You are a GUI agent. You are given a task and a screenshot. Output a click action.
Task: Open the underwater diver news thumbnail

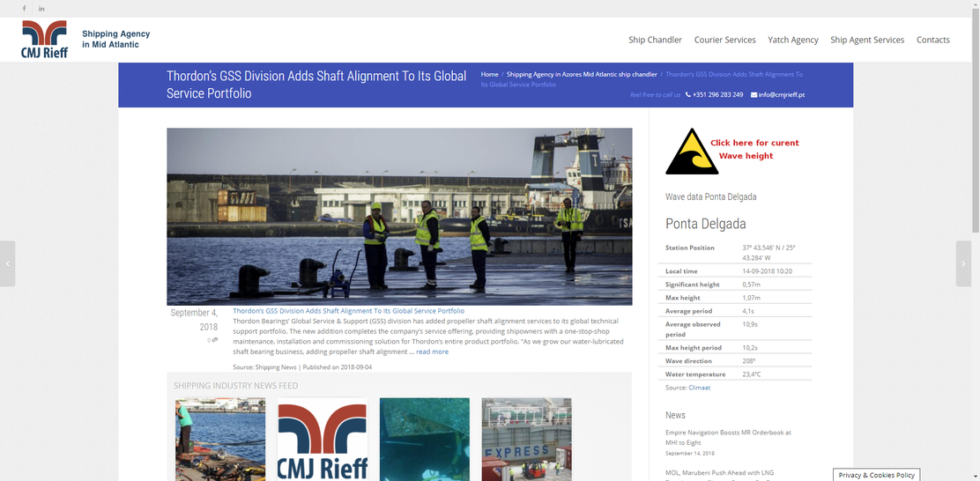tap(425, 439)
